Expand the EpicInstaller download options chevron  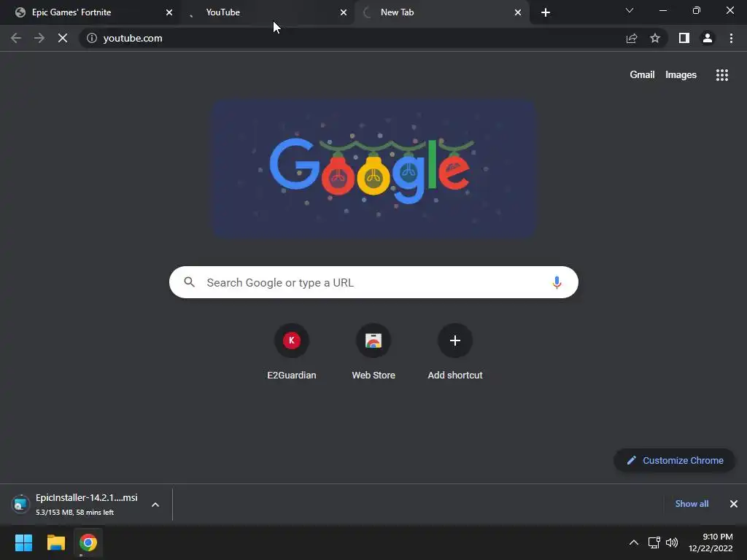click(x=155, y=505)
